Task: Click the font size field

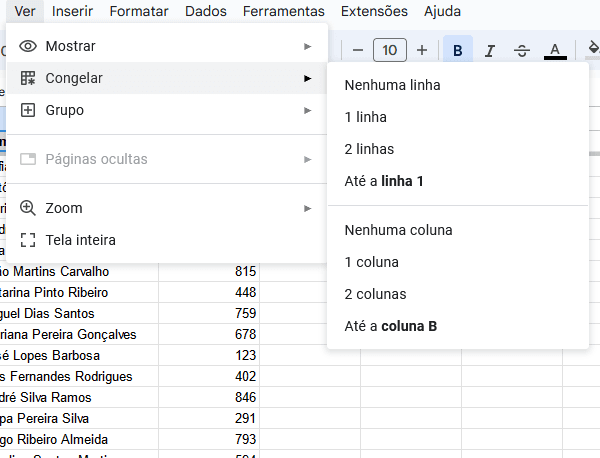Action: point(389,50)
